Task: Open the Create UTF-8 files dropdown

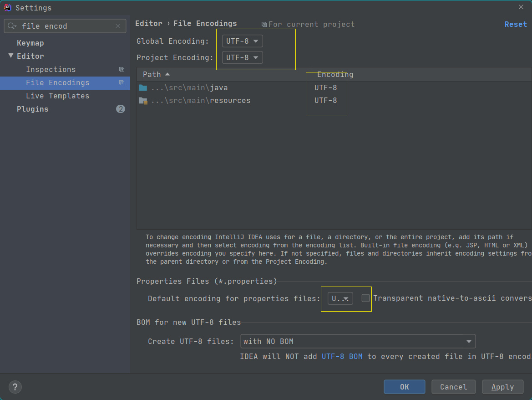Action: (358, 341)
